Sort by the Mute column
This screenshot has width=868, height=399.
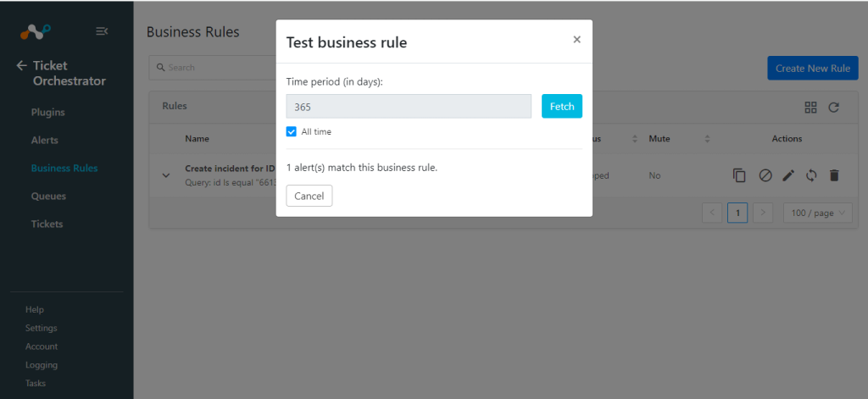click(x=708, y=139)
